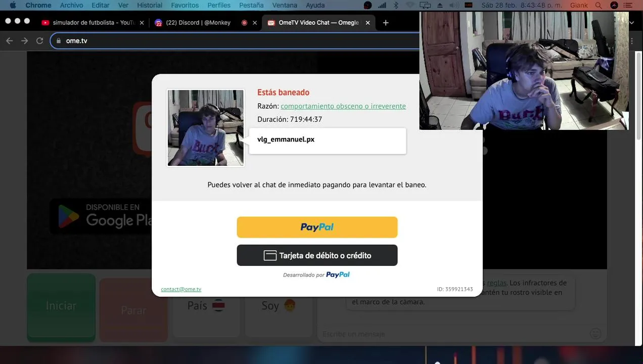Click the Giank user name in menu bar
The image size is (643, 364).
579,5
